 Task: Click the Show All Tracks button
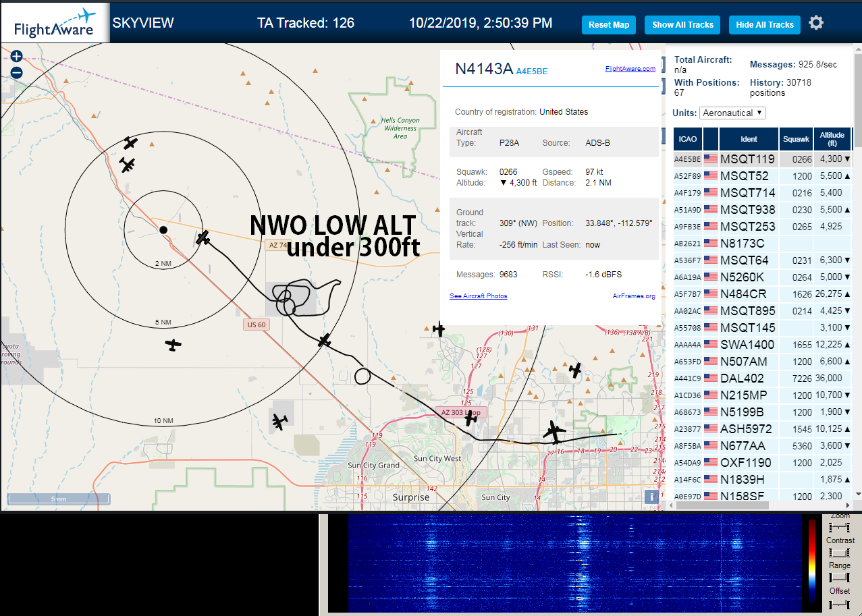(682, 25)
